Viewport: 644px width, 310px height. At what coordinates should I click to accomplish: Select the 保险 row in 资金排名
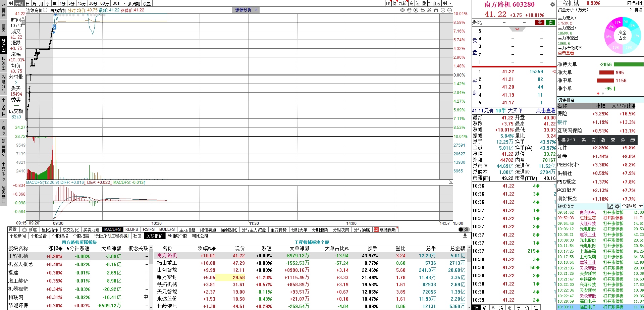point(600,114)
